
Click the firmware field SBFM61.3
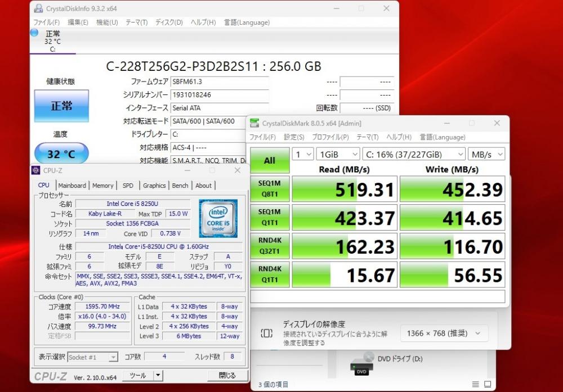click(220, 82)
